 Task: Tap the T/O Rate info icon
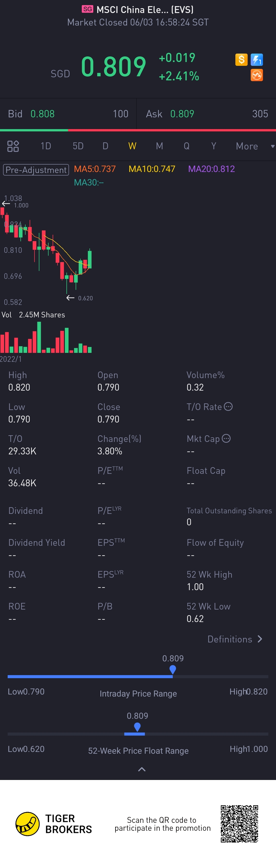coord(228,407)
